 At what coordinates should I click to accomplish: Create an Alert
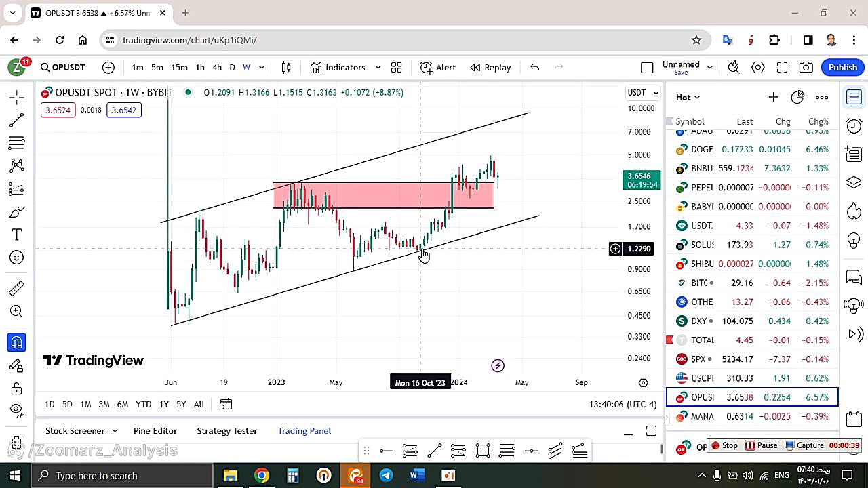[438, 67]
